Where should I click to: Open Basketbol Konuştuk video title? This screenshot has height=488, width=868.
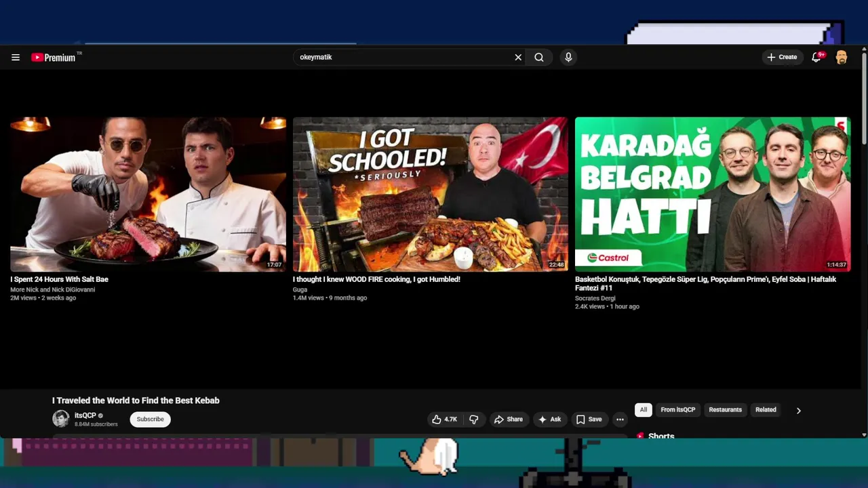[706, 283]
